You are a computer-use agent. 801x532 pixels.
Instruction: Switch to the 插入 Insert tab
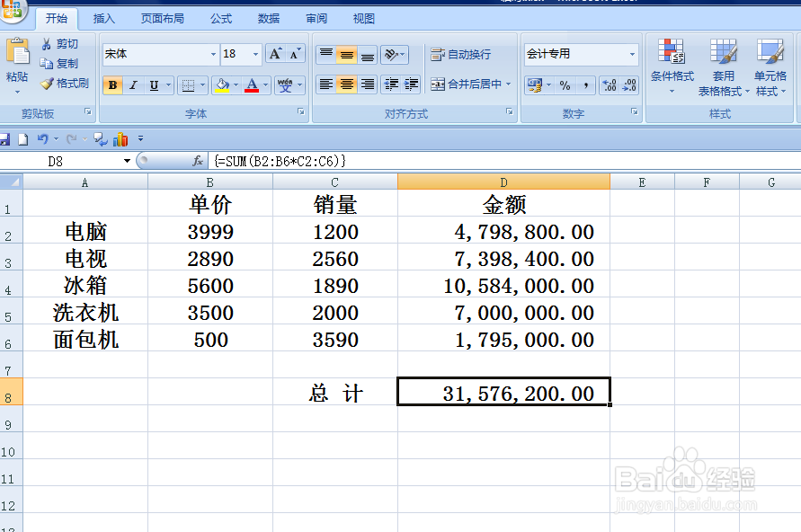click(103, 19)
